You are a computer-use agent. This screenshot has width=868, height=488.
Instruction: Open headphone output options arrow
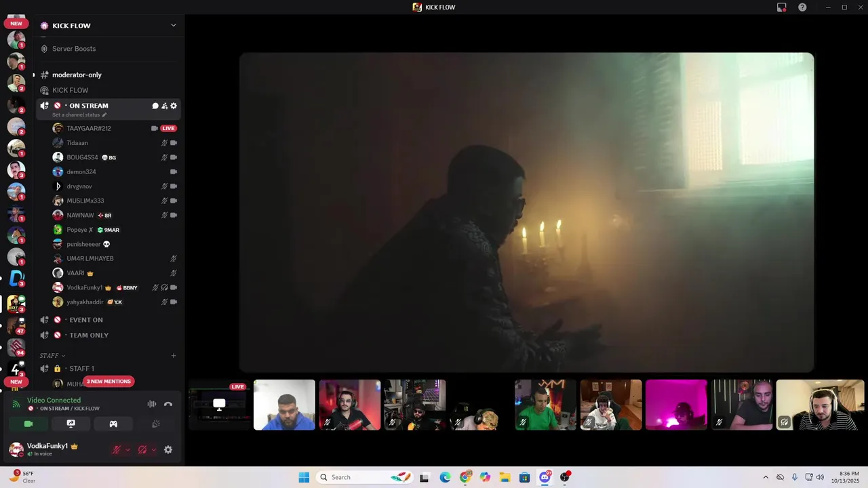153,449
